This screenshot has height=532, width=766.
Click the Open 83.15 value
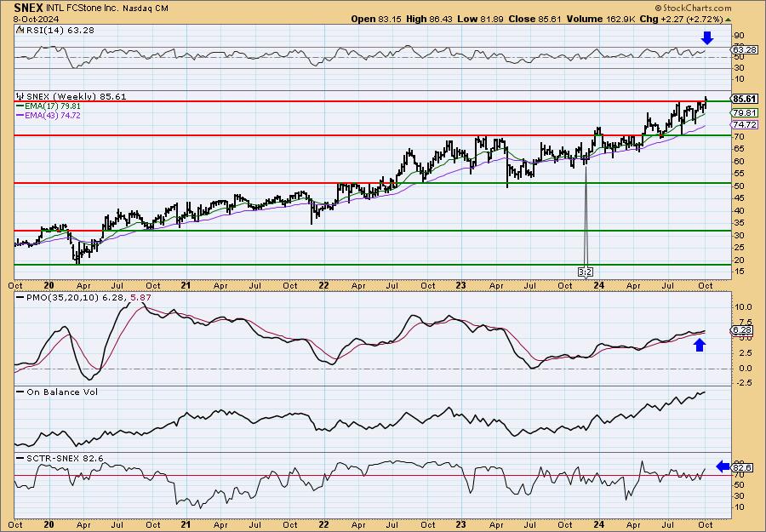377,19
